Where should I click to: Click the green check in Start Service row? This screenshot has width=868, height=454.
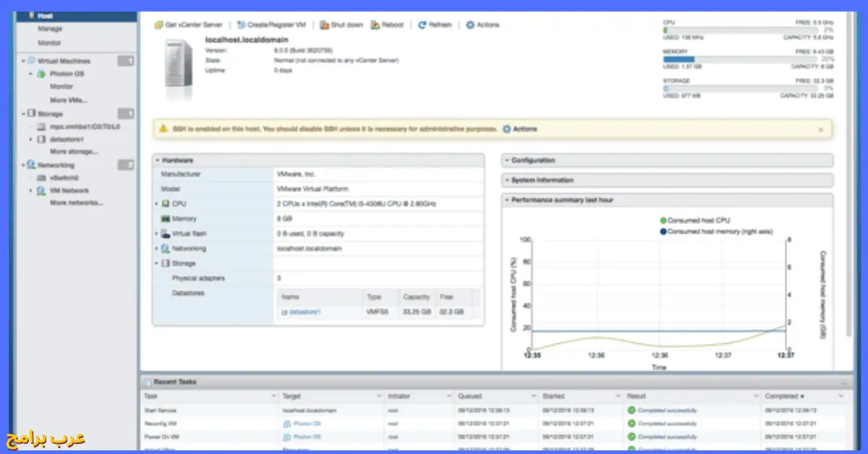(x=631, y=410)
